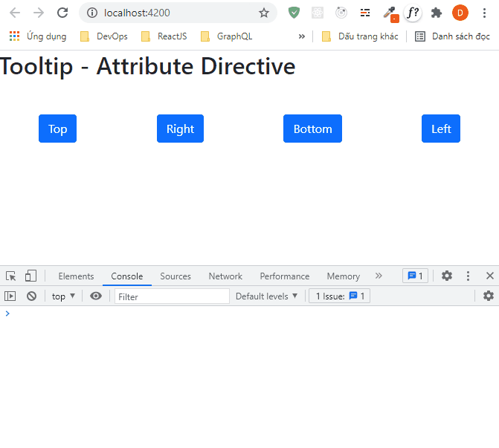
Task: Click the Left tooltip button
Action: [x=441, y=129]
